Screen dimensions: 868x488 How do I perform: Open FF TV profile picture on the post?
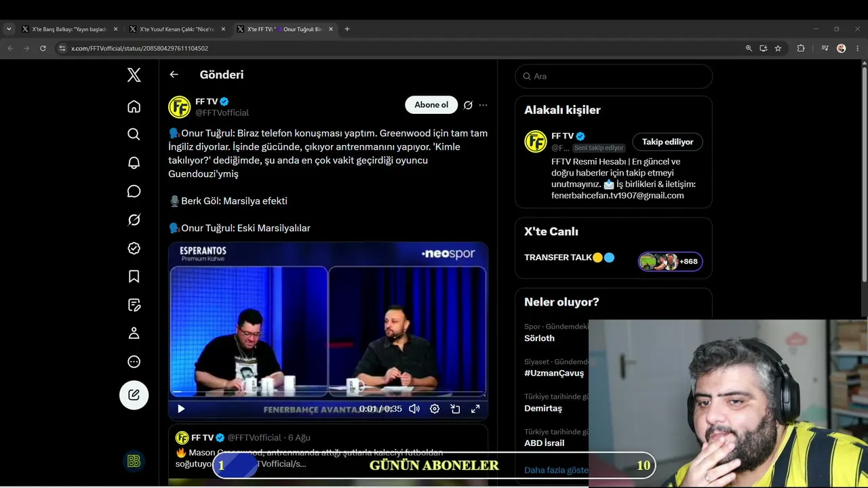[180, 107]
